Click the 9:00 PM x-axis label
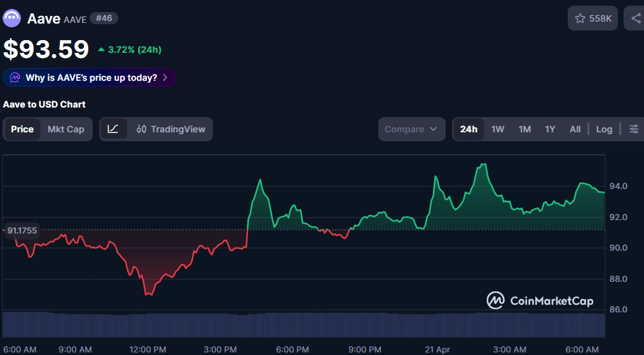The width and height of the screenshot is (644, 355). [365, 350]
